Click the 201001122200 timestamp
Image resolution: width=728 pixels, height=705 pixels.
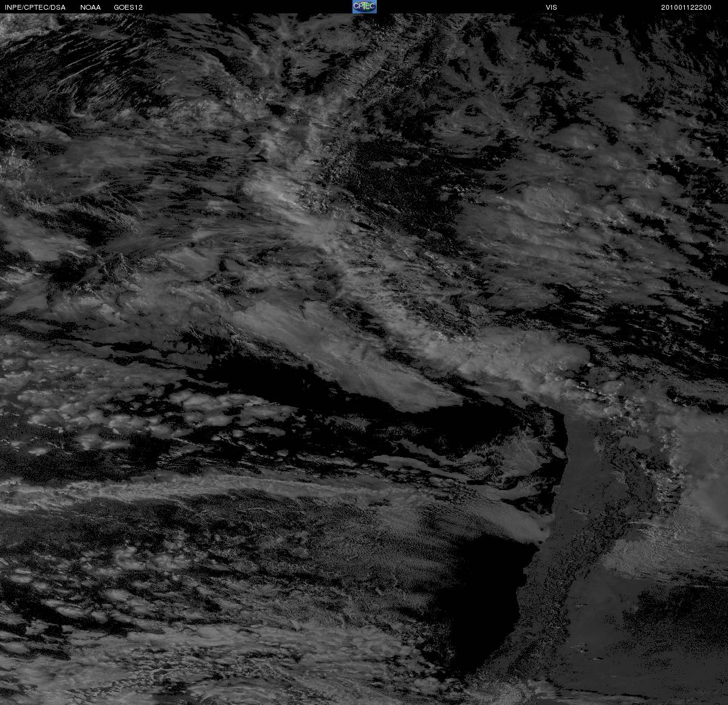coord(686,7)
